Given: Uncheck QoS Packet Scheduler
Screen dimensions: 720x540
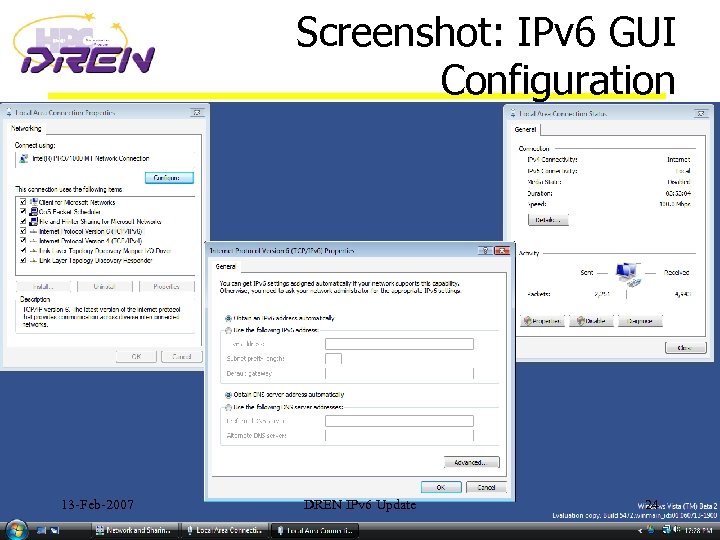Looking at the screenshot, I should pos(23,212).
